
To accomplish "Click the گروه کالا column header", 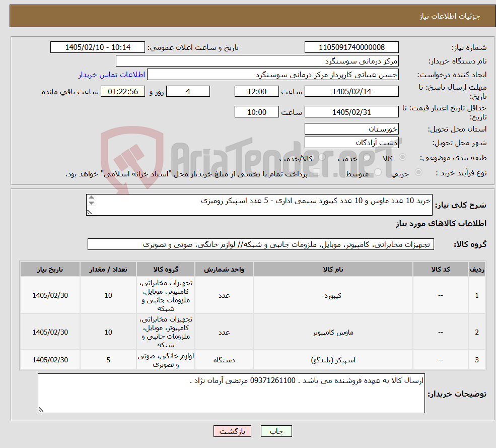I will [166, 269].
